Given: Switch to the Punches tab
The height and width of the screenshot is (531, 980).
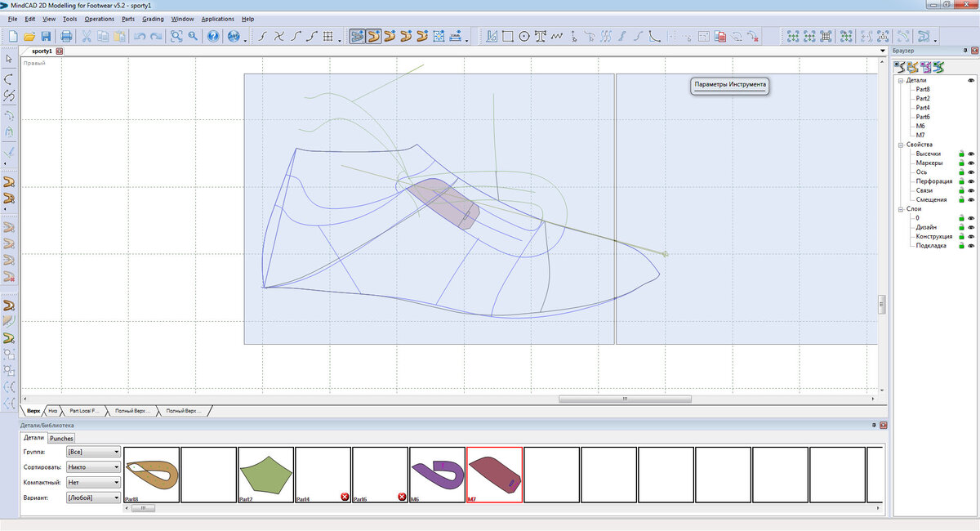Looking at the screenshot, I should (x=60, y=438).
